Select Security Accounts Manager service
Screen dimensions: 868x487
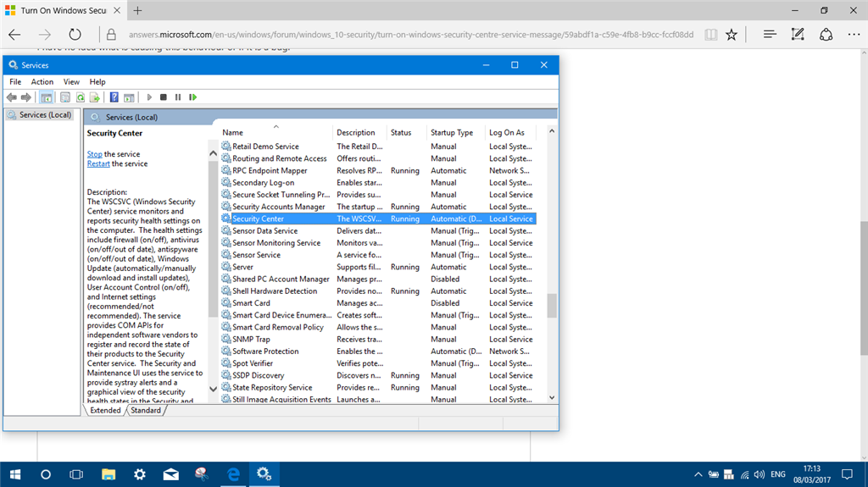point(378,207)
